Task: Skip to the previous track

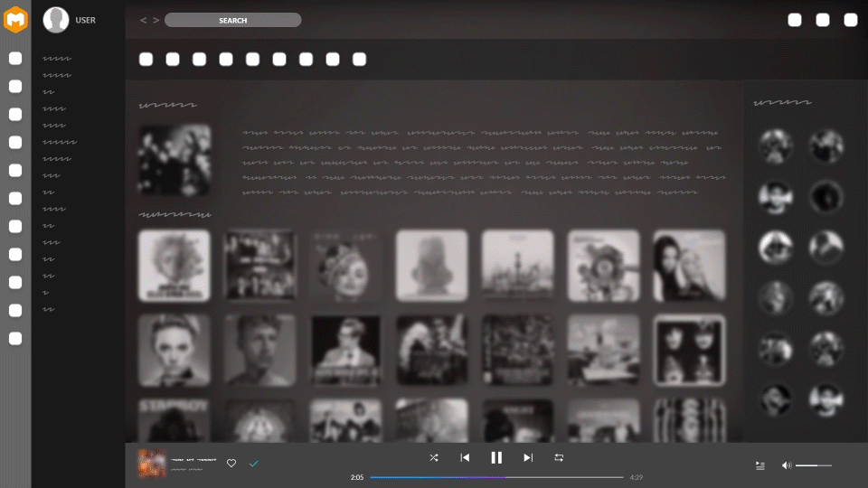Action: coord(465,457)
